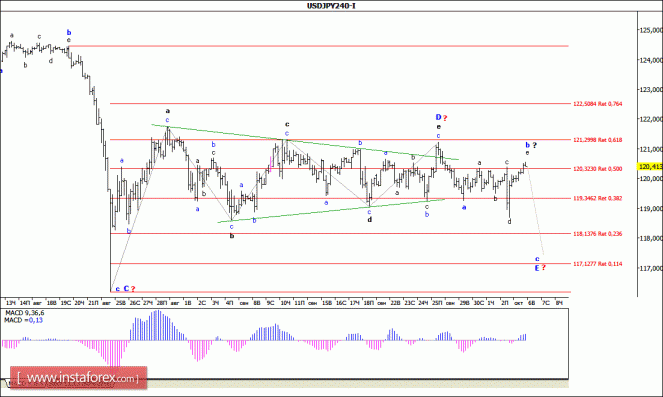
Task: Click the 125,000 price scale value
Action: tap(651, 30)
